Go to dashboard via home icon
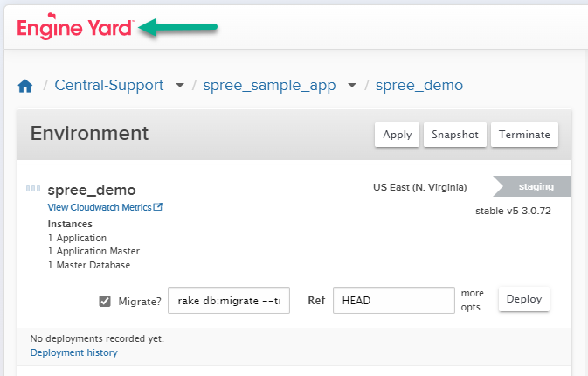The height and width of the screenshot is (376, 588). 25,86
